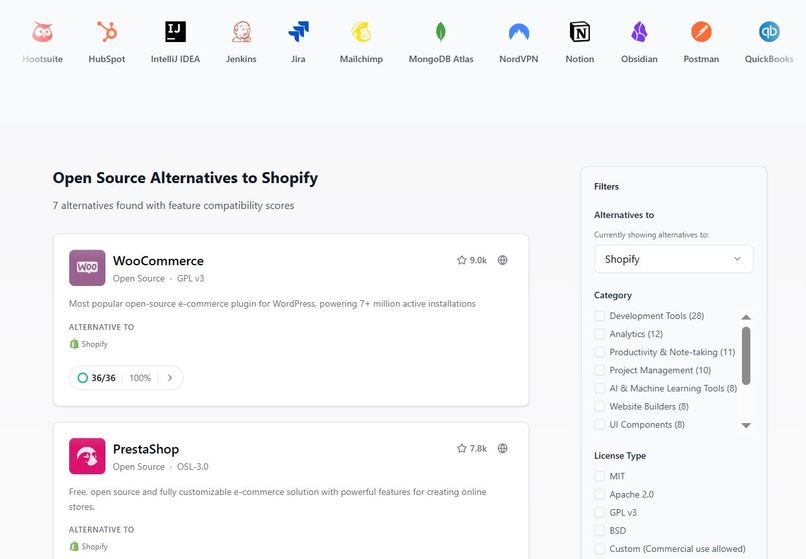The image size is (806, 559).
Task: Open the Hootsuite owl icon
Action: (x=42, y=32)
